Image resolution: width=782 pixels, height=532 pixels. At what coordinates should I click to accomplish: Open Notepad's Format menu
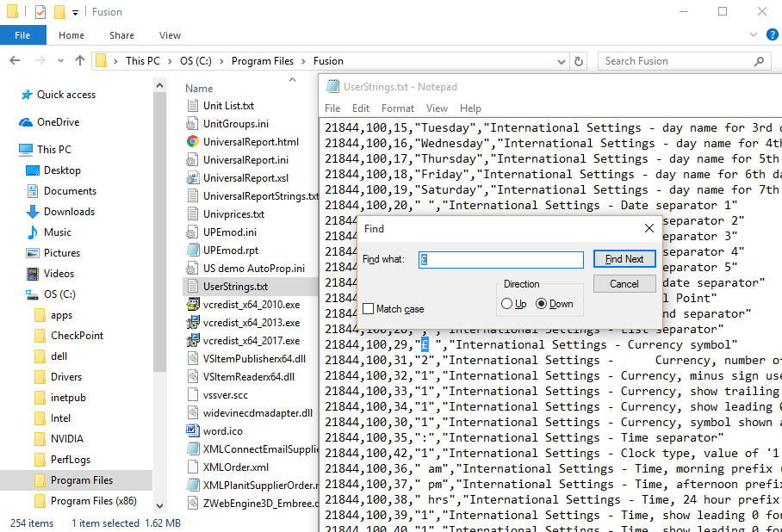pos(398,108)
